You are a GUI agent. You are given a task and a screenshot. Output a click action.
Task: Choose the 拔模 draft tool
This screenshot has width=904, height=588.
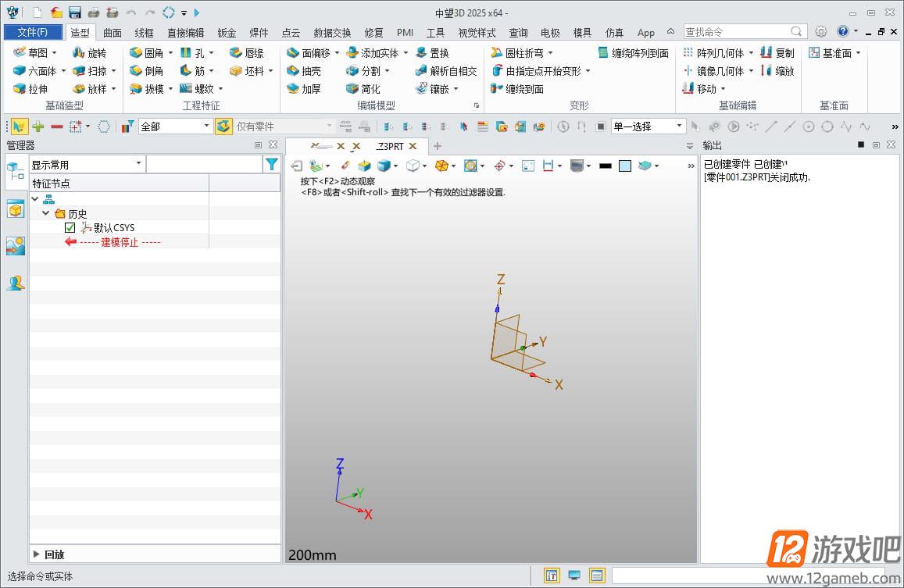146,89
